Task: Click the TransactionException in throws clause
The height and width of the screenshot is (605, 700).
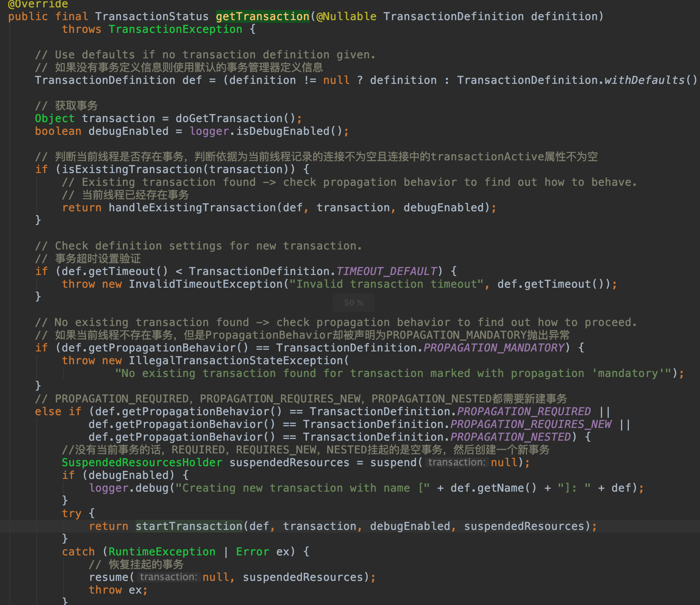Action: 175,29
